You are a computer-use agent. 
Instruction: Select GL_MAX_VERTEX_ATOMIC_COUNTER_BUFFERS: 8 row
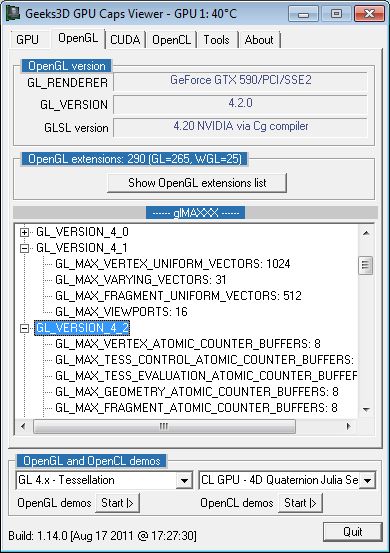(188, 344)
